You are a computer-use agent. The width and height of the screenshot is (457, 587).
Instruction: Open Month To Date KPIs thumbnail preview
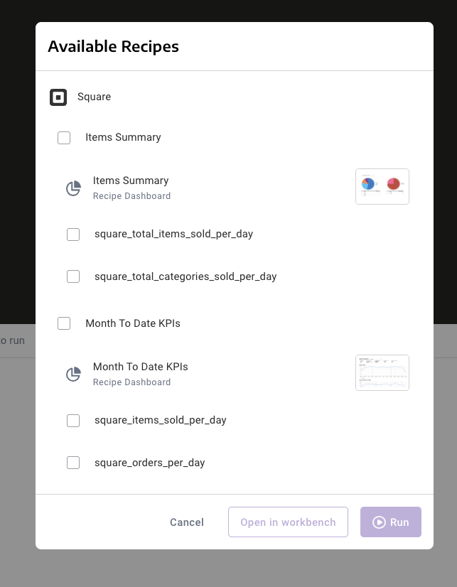[382, 372]
